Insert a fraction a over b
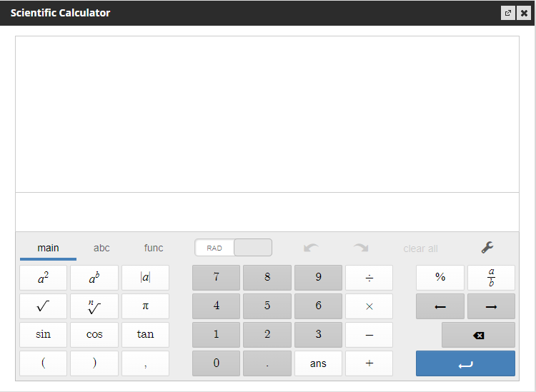 pos(491,278)
